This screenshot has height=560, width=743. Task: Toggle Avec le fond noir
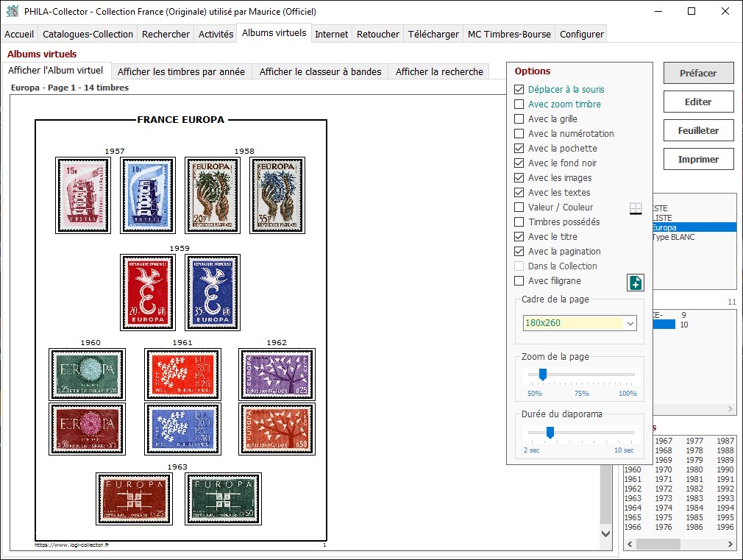coord(519,163)
